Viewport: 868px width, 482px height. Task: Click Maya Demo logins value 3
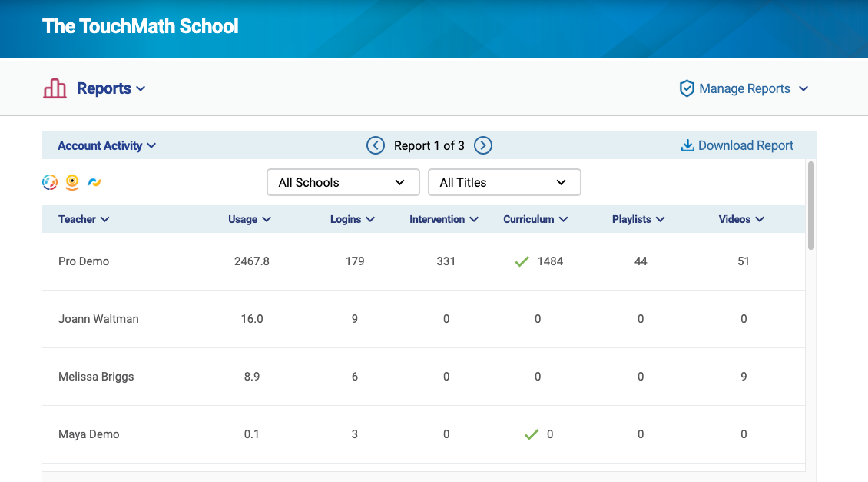pos(355,434)
